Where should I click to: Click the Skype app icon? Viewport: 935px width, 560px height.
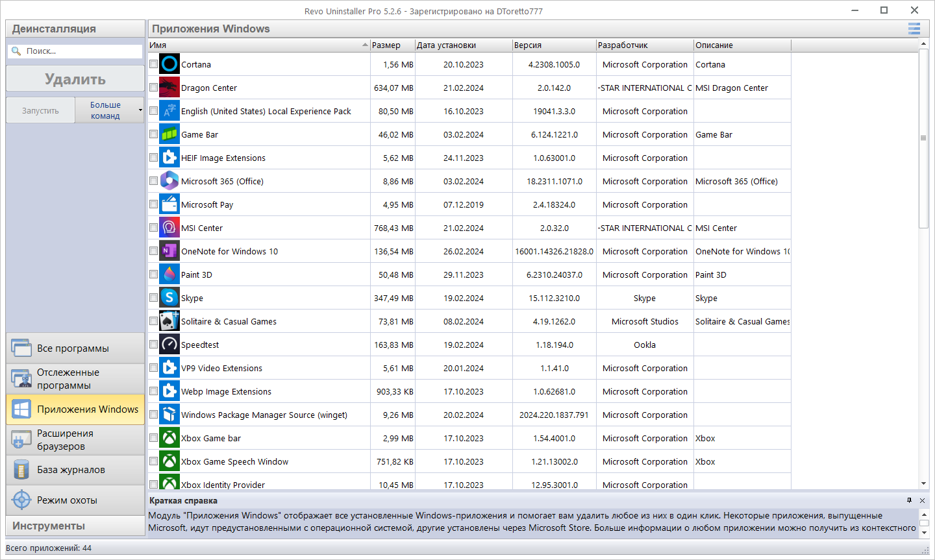pyautogui.click(x=169, y=298)
